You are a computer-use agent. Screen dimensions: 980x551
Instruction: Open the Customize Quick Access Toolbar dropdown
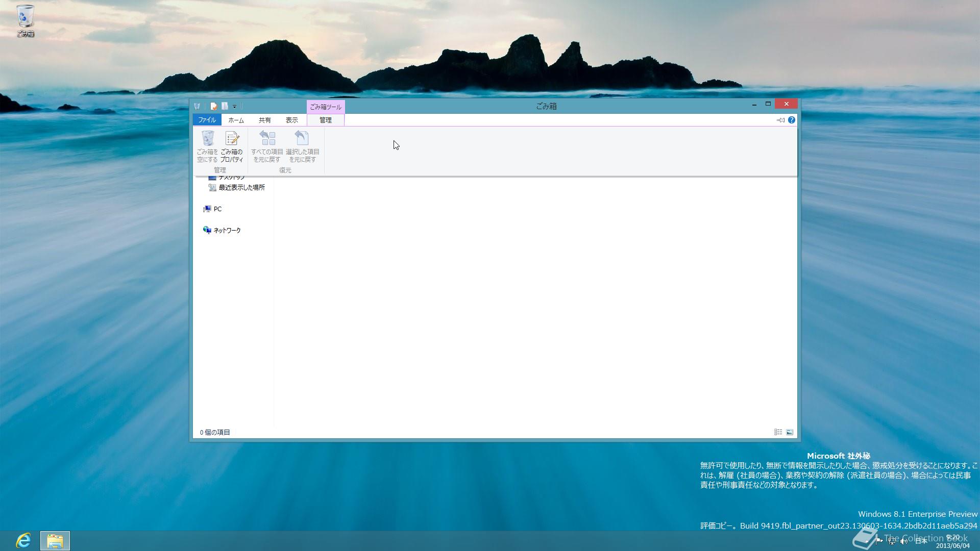point(235,107)
